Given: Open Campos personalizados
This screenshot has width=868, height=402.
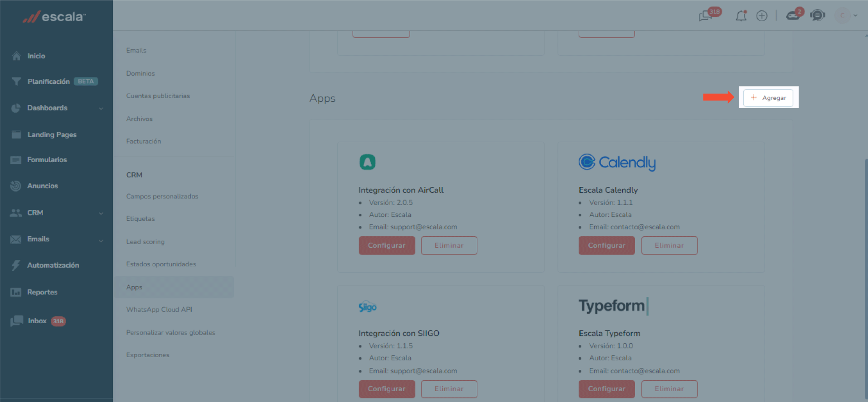Looking at the screenshot, I should 162,196.
